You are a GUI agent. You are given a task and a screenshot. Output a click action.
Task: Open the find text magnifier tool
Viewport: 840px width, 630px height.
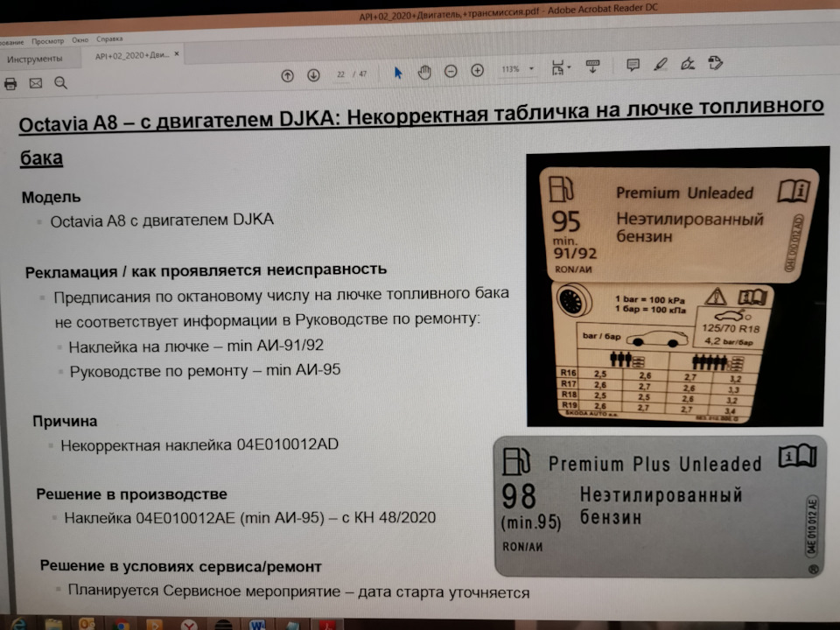60,82
